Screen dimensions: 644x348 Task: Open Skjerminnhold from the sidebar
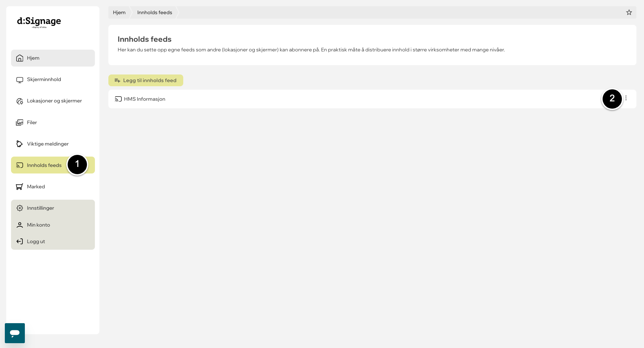click(53, 79)
